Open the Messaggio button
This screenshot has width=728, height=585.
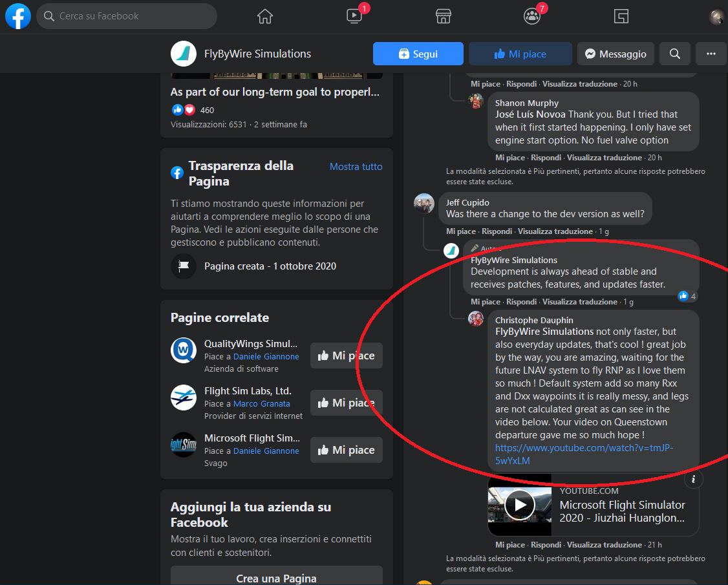click(x=616, y=54)
